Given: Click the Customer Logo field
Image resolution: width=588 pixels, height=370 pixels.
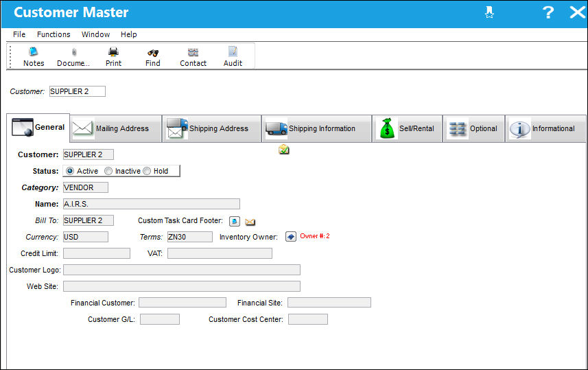Looking at the screenshot, I should tap(182, 270).
